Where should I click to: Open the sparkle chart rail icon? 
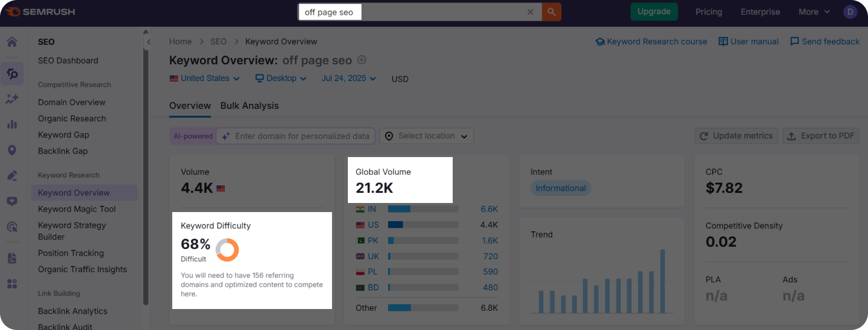[x=12, y=99]
